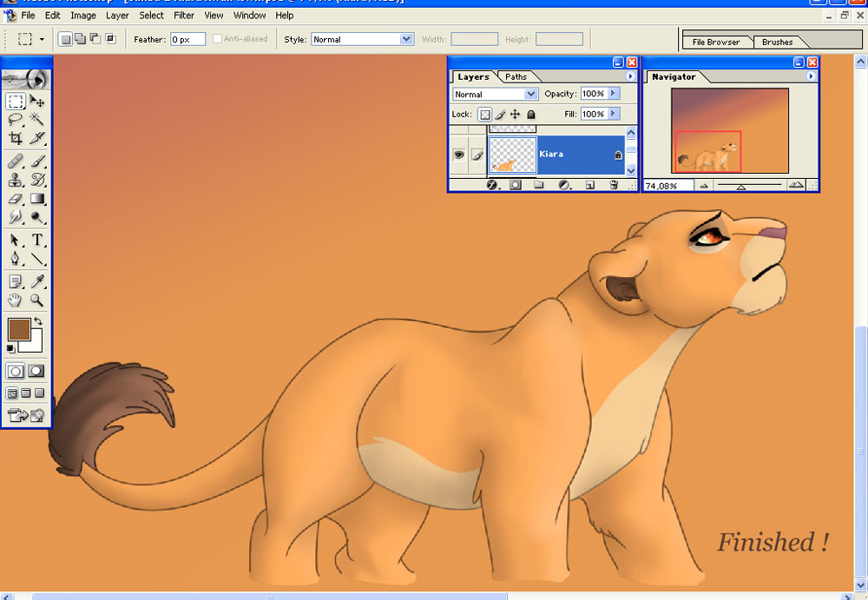Select the Eyedropper tool

(37, 281)
